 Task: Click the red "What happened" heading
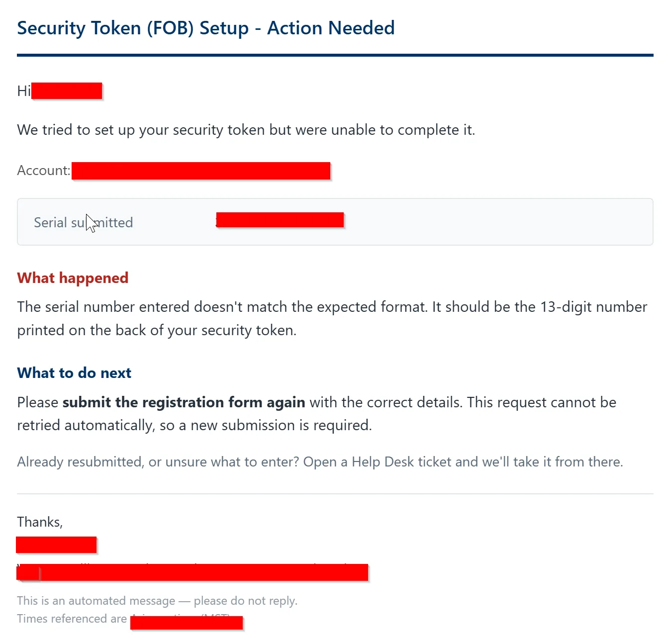click(x=73, y=277)
